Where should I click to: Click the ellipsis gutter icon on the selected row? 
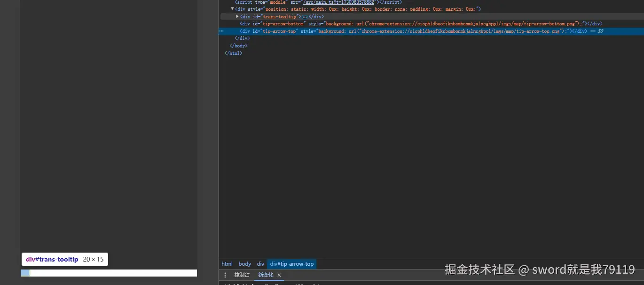pos(221,31)
